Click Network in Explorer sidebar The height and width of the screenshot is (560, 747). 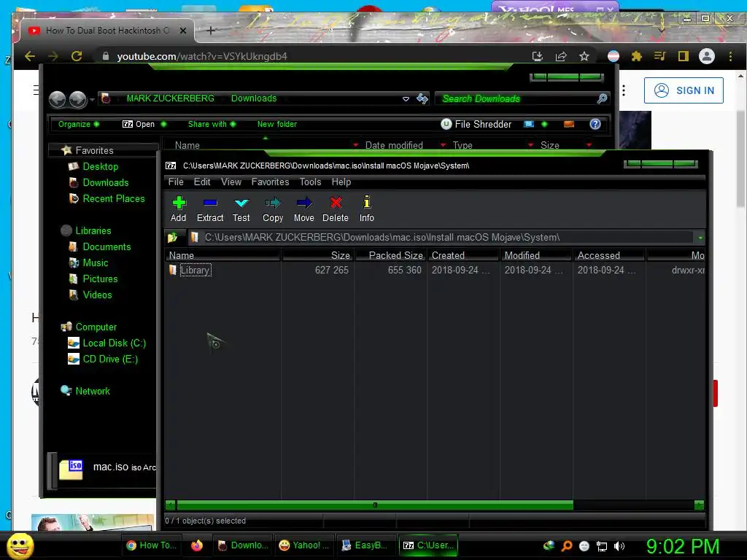[x=93, y=391]
